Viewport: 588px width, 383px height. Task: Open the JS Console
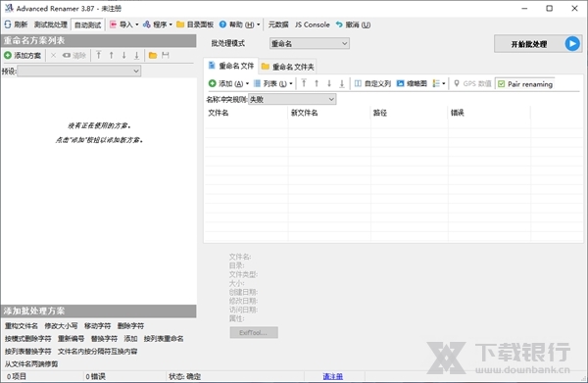tap(312, 24)
